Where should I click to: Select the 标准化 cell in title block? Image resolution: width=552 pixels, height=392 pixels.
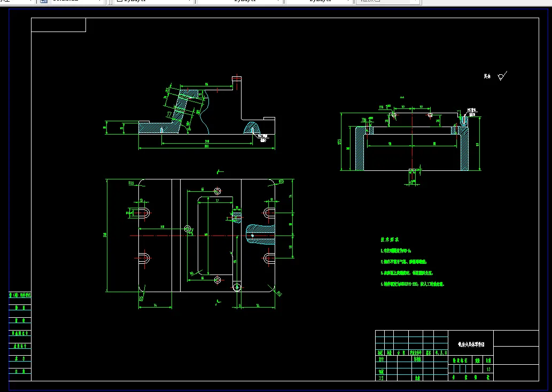tap(417, 359)
